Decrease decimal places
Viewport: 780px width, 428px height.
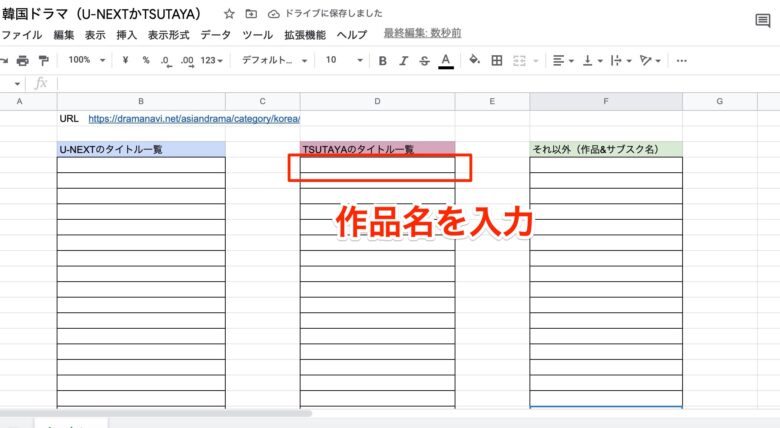pos(166,61)
